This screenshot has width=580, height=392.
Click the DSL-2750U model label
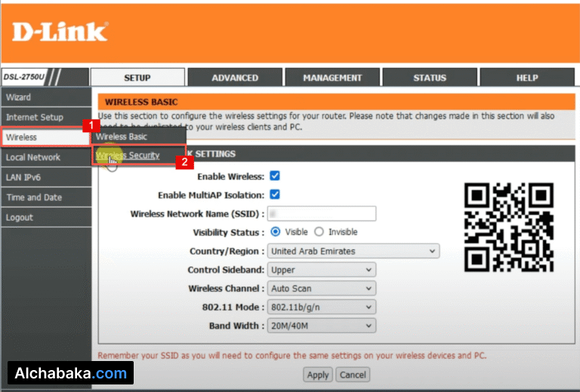point(23,77)
